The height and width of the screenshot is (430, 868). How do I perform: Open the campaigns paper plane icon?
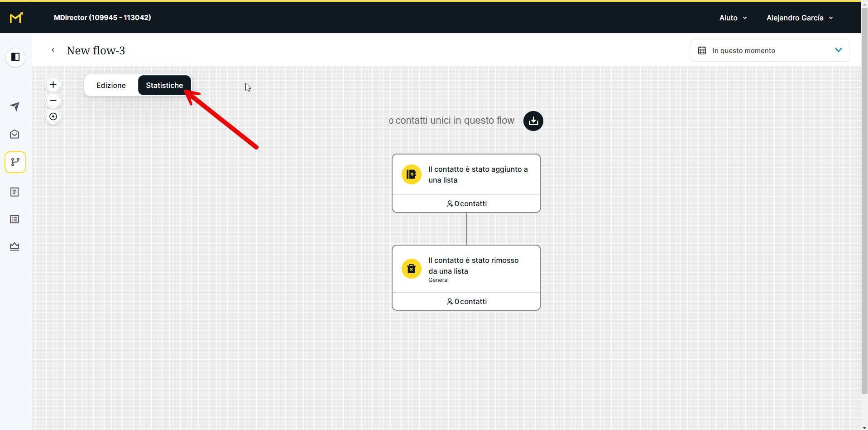(x=15, y=106)
